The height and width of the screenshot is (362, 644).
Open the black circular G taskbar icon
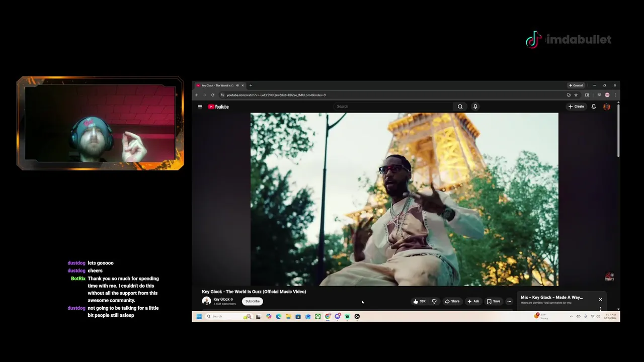[x=357, y=316]
